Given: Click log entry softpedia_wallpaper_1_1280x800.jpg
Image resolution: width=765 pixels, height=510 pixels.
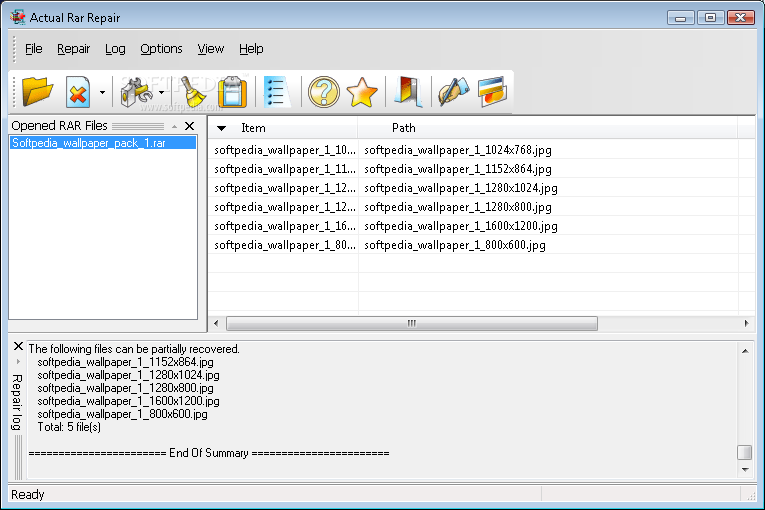Looking at the screenshot, I should (125, 388).
